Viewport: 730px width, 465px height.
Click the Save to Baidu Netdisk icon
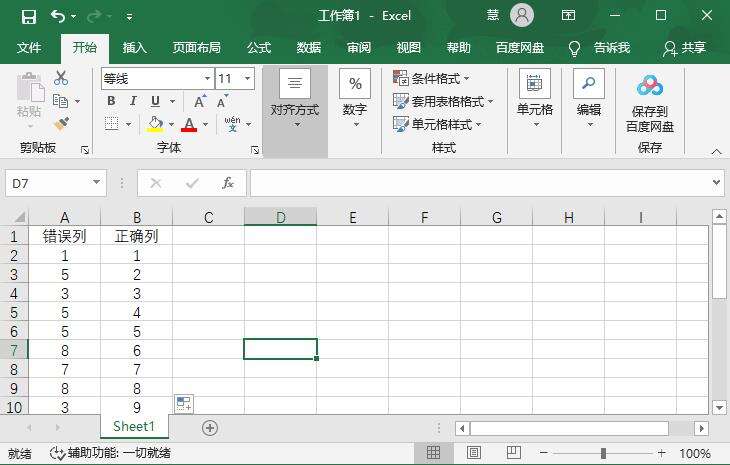coord(649,86)
